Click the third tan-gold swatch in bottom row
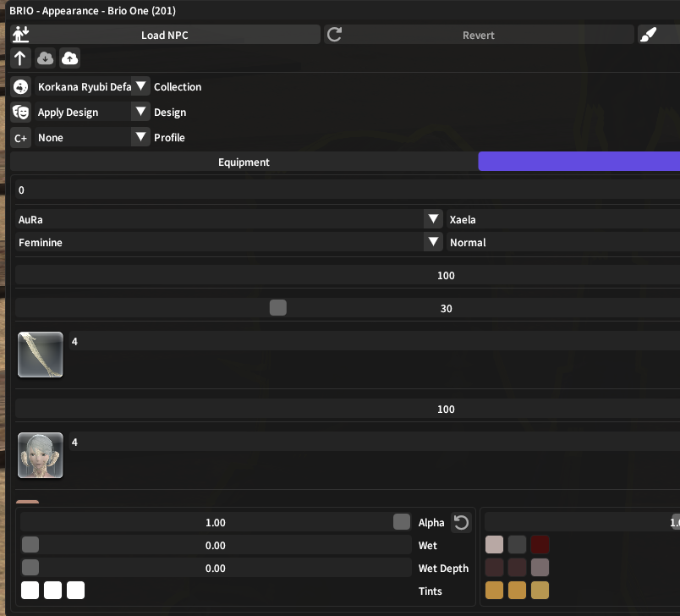Screen dimensions: 680x616 pos(540,591)
